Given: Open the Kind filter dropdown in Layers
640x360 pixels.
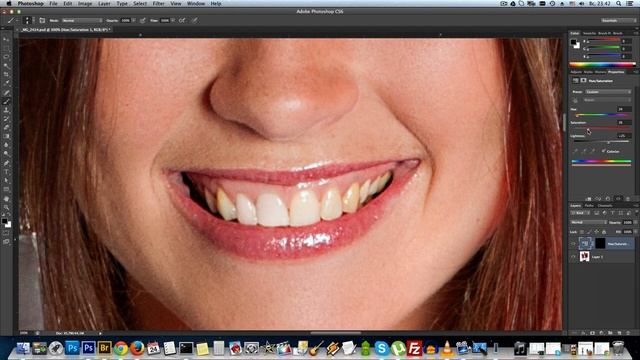Looking at the screenshot, I should pos(579,213).
